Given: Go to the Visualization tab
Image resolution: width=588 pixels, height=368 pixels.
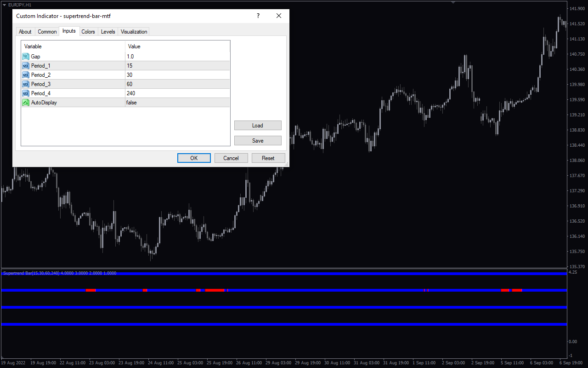Looking at the screenshot, I should (x=134, y=32).
